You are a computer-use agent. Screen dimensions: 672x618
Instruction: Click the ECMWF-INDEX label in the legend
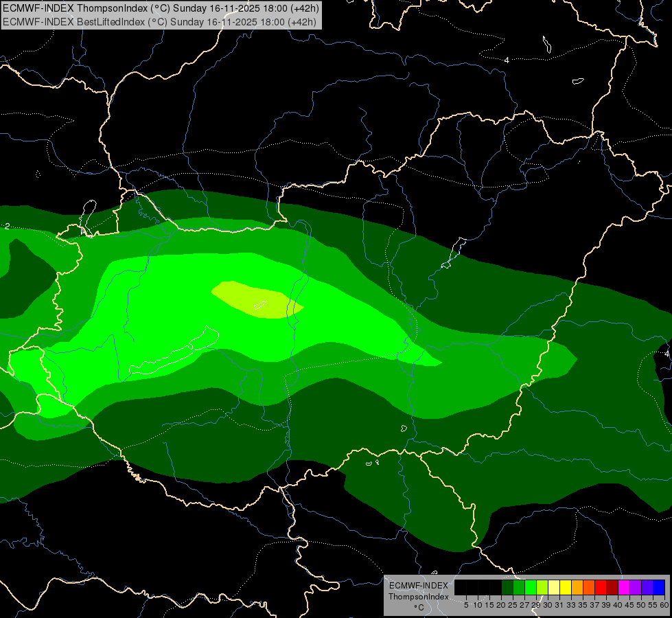[x=419, y=586]
